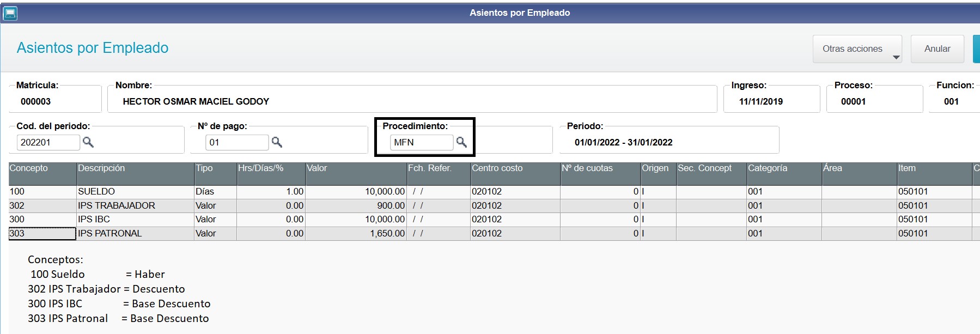Click the Categoría column header

[x=784, y=174]
